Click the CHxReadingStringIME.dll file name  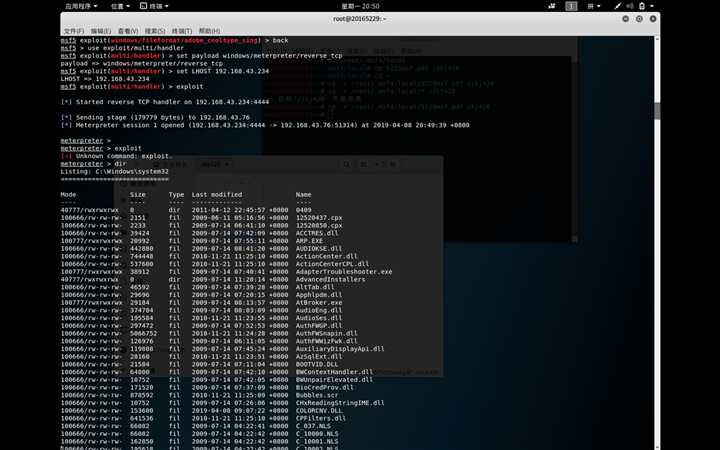pos(340,403)
